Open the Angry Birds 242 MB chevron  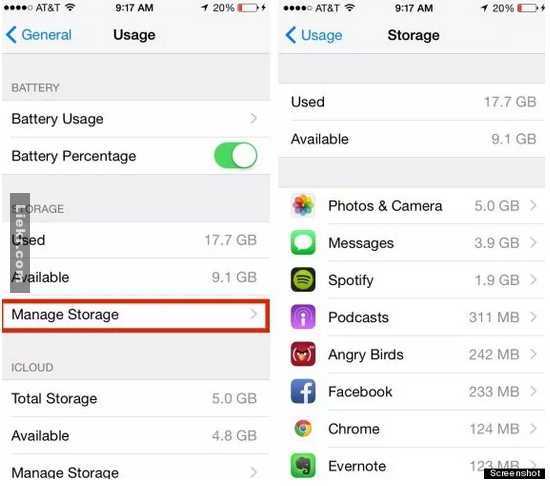tap(533, 354)
